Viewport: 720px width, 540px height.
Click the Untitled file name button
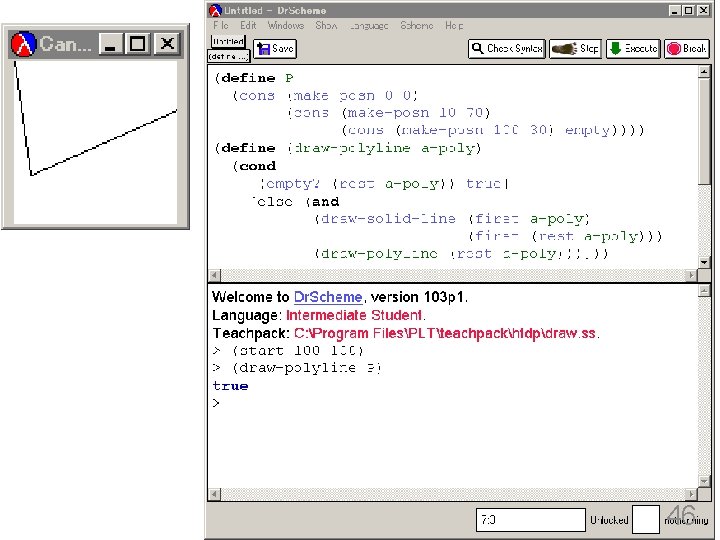tap(228, 41)
